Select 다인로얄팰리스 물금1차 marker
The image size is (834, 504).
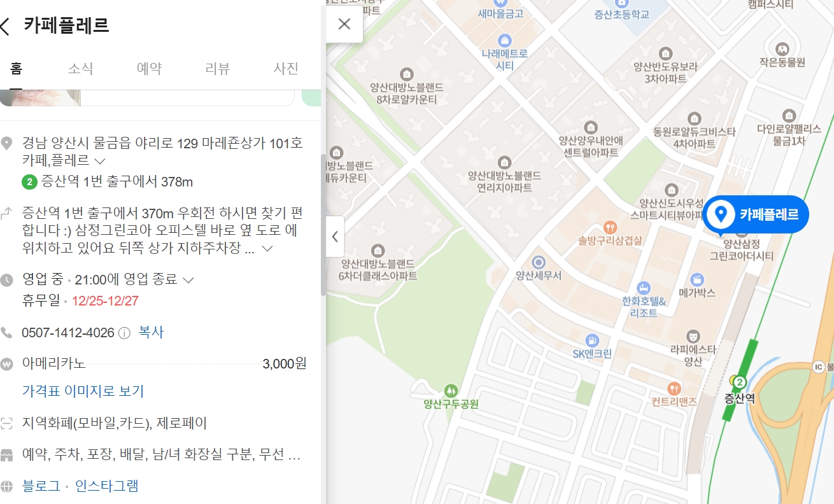(789, 115)
